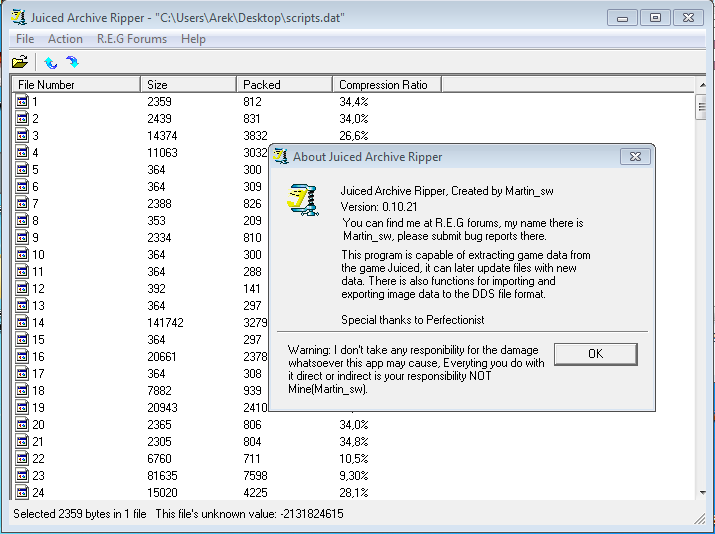715x534 pixels.
Task: Click the Compression Ratio column header
Action: pyautogui.click(x=383, y=85)
